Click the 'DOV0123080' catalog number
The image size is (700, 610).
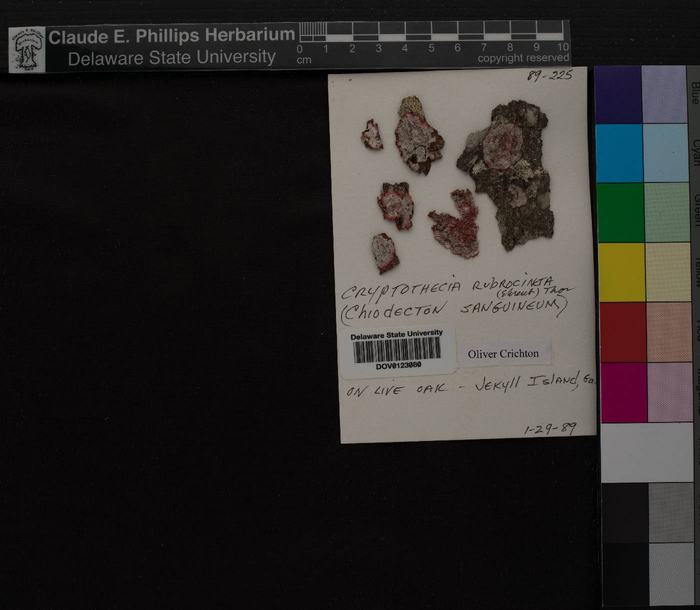(x=398, y=365)
